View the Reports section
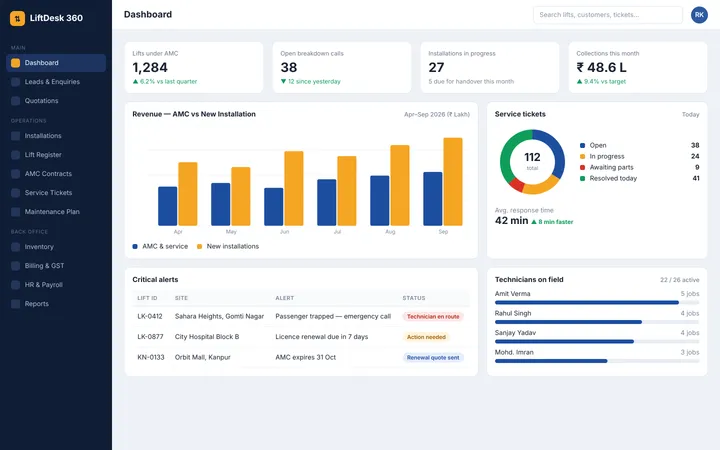The image size is (720, 450). pos(56,304)
